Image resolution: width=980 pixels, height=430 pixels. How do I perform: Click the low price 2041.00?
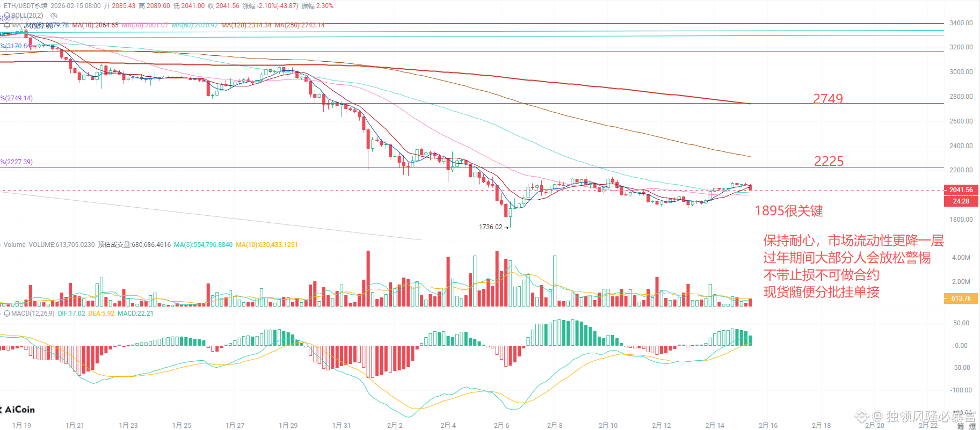(193, 6)
